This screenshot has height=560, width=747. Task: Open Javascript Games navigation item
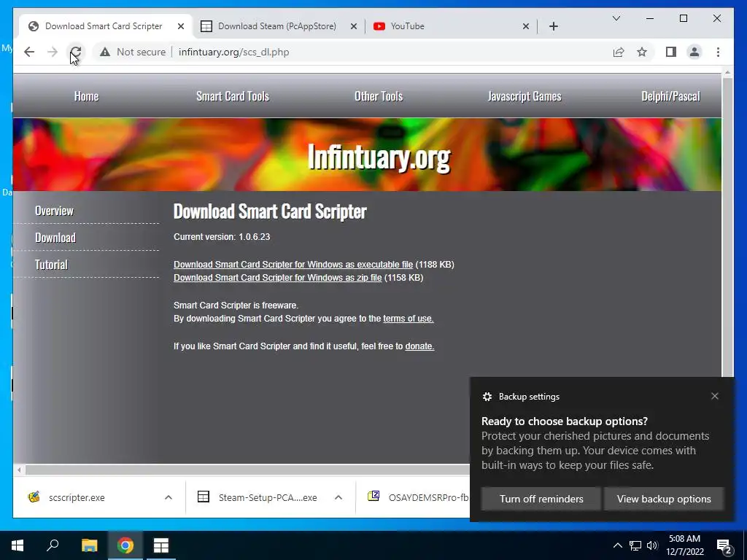click(x=525, y=96)
